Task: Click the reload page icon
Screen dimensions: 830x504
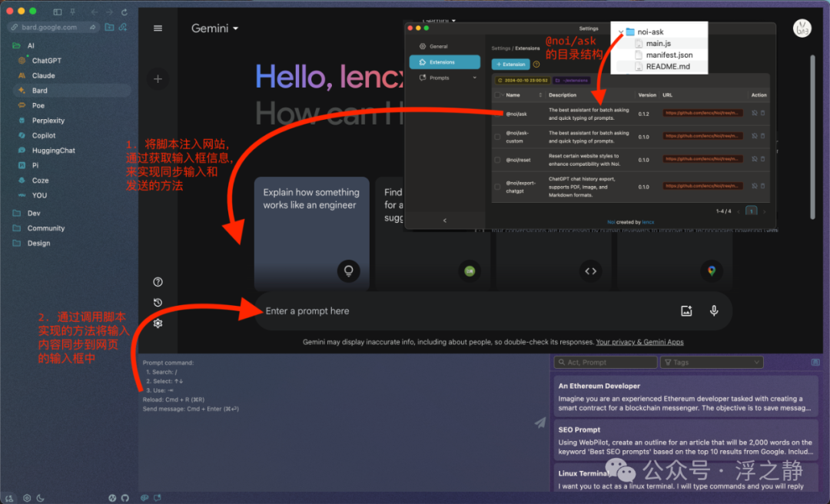Action: [124, 12]
